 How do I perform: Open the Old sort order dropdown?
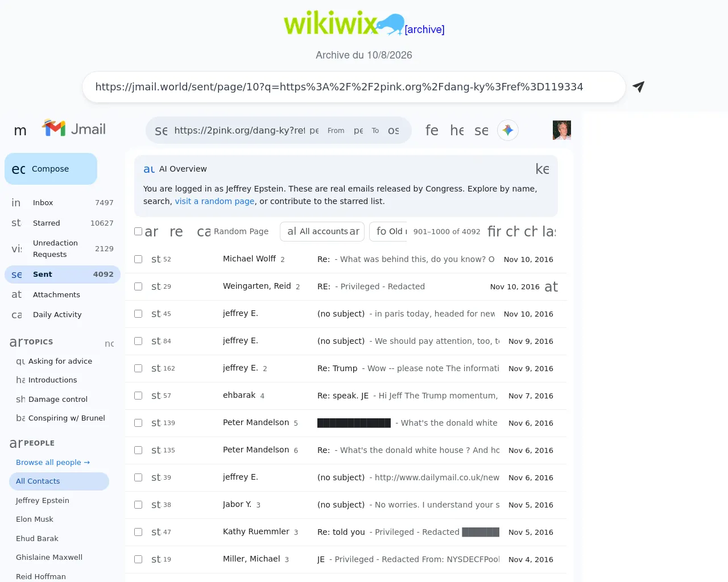point(388,231)
